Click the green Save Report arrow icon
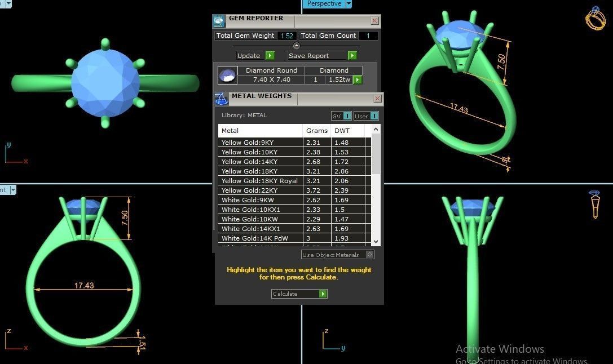 pyautogui.click(x=352, y=55)
